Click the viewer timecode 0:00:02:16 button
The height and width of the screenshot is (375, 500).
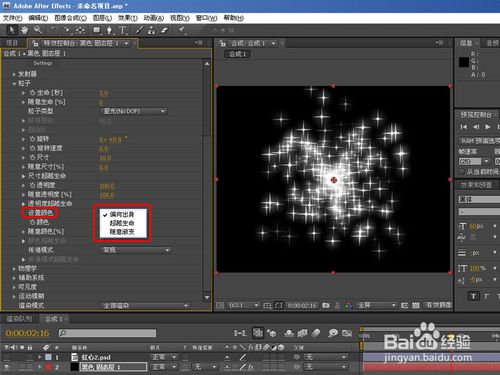click(x=302, y=305)
